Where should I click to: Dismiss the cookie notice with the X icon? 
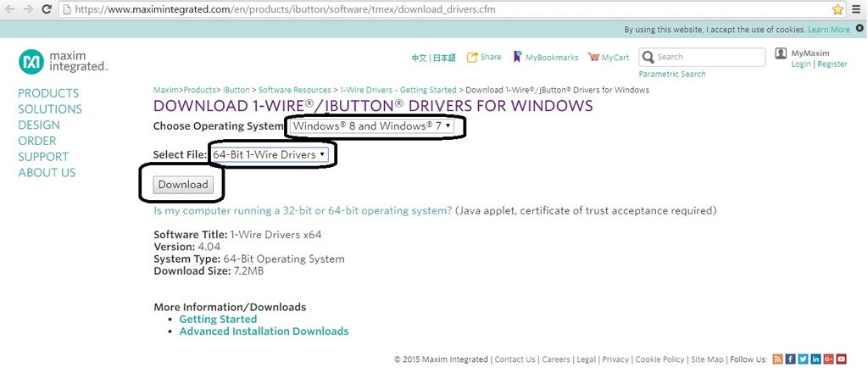860,30
